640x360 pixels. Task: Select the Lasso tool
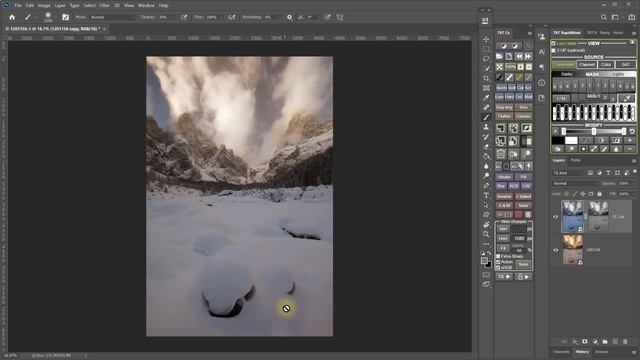(486, 59)
